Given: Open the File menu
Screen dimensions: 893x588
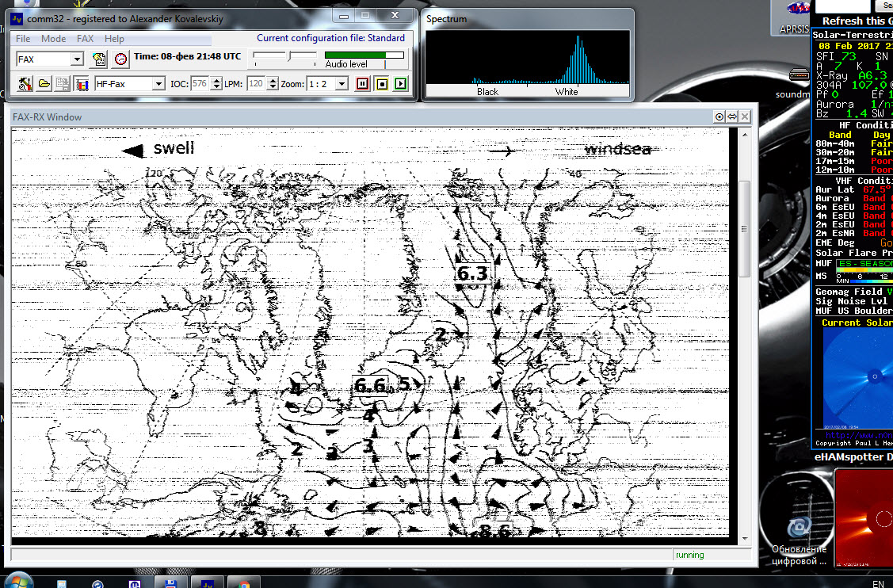Looking at the screenshot, I should point(23,38).
